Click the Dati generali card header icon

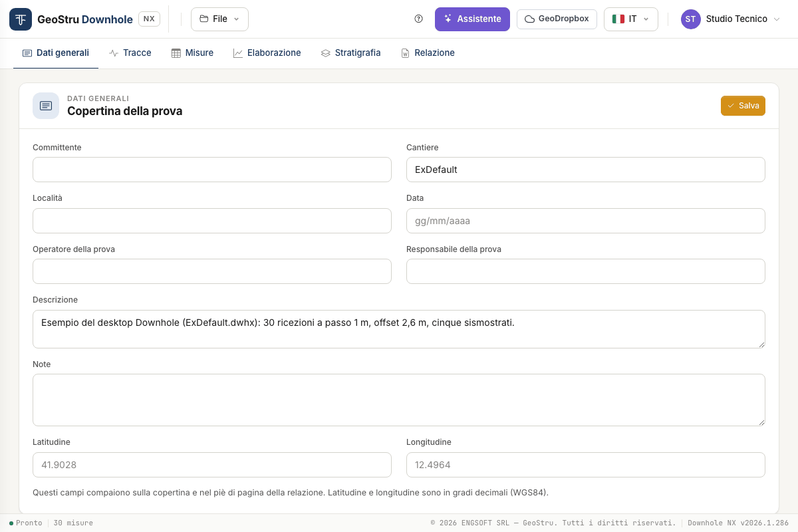46,106
